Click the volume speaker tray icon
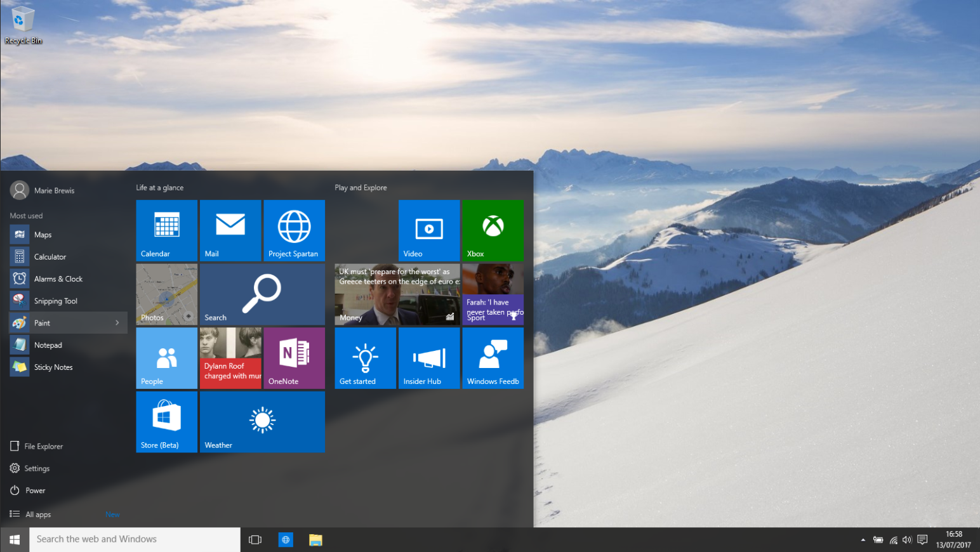This screenshot has height=552, width=980. point(907,540)
